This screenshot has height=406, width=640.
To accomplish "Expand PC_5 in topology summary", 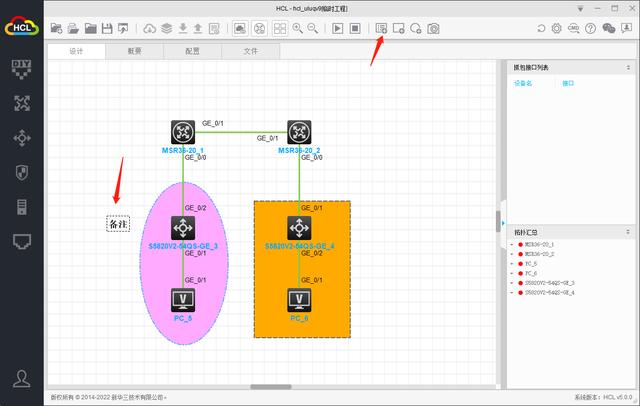I will pos(511,264).
